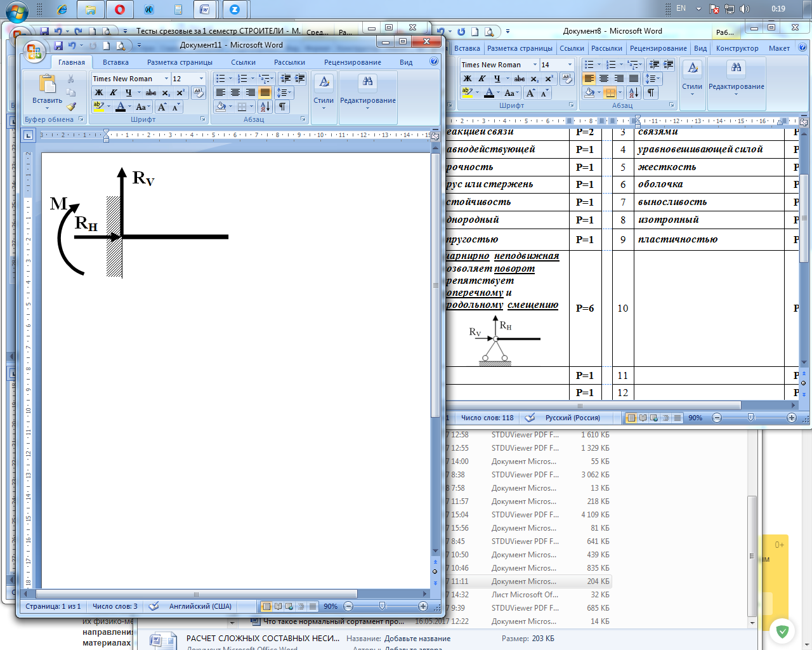The image size is (812, 650).
Task: Toggle bold (Ж) in Документ11 ribbon
Action: [x=99, y=93]
